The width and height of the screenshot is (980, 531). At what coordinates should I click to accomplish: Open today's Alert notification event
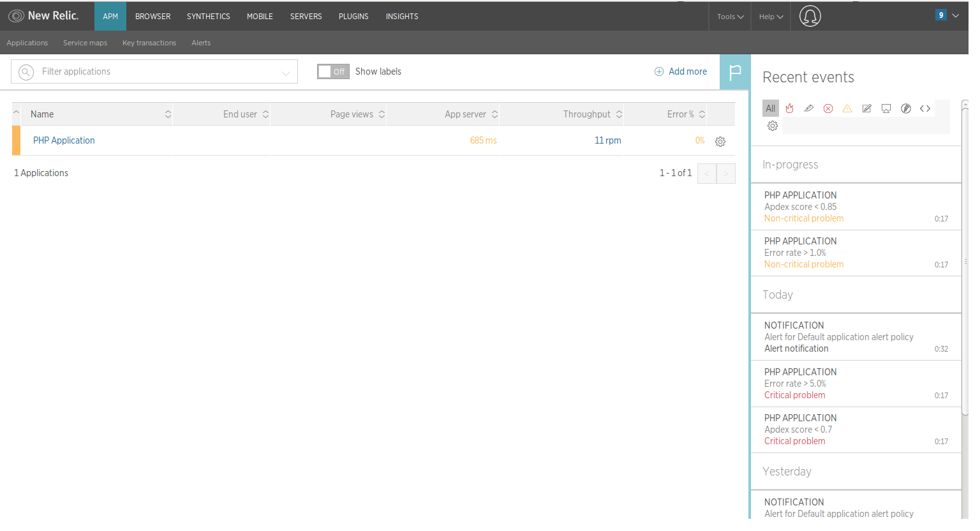click(856, 337)
